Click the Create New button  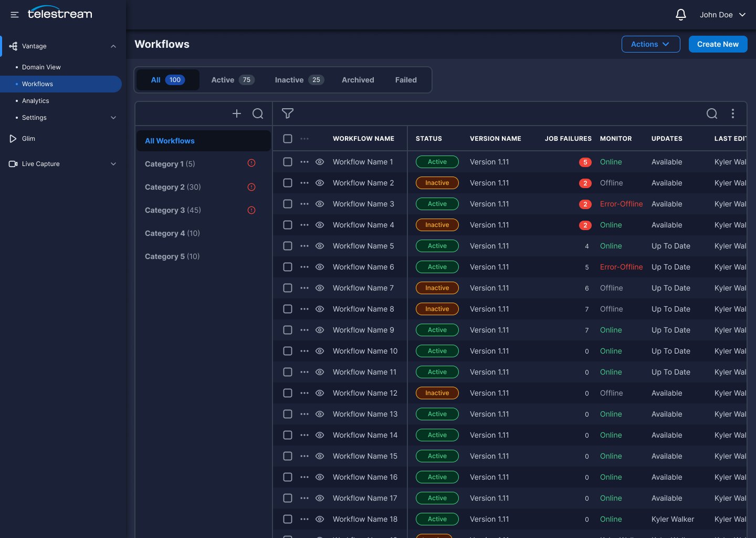[718, 44]
